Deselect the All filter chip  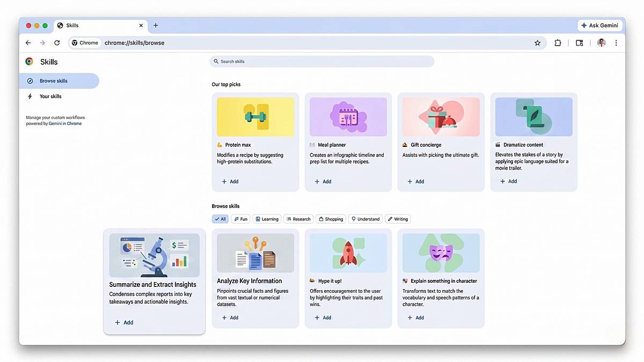tap(220, 219)
